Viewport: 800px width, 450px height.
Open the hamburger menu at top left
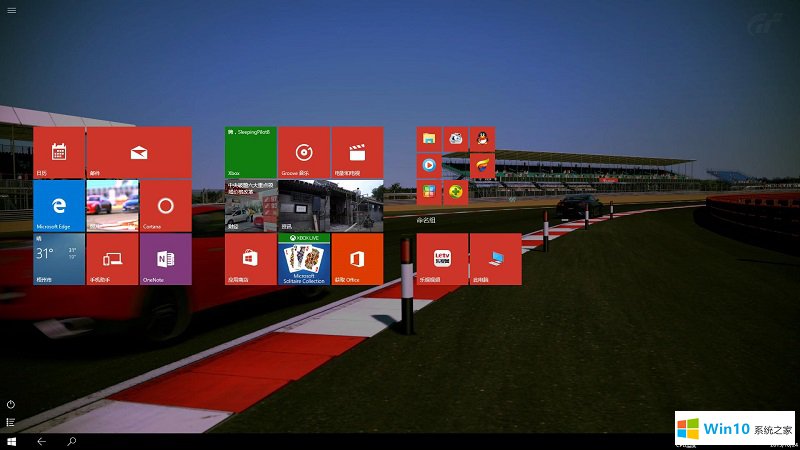coord(11,10)
